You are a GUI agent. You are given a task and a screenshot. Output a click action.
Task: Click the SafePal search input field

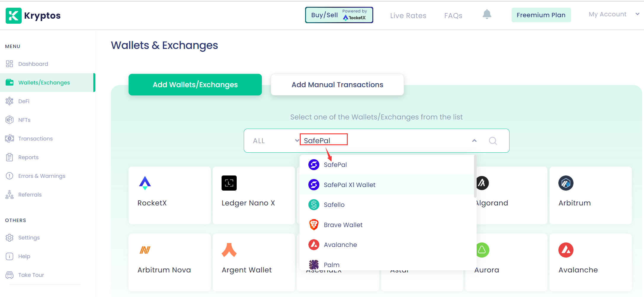pyautogui.click(x=385, y=141)
